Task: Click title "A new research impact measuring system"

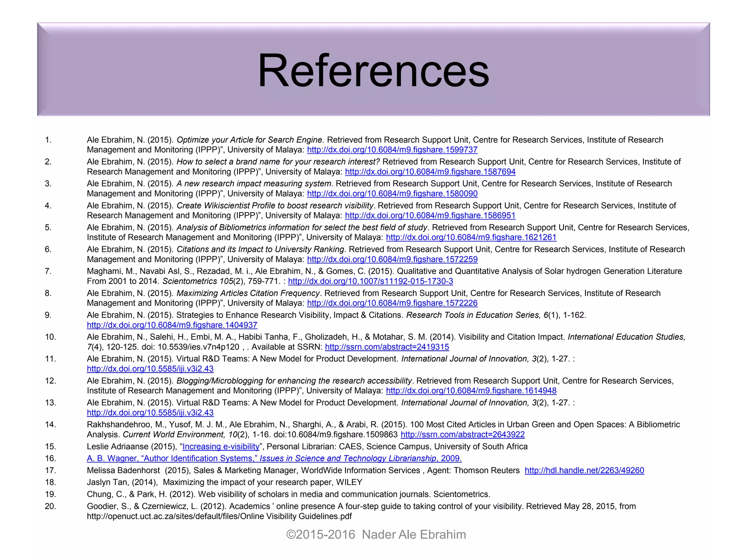Action: (254, 184)
